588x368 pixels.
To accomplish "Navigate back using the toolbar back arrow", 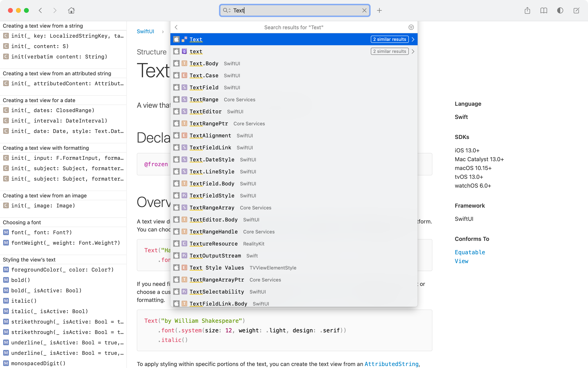I will [41, 10].
